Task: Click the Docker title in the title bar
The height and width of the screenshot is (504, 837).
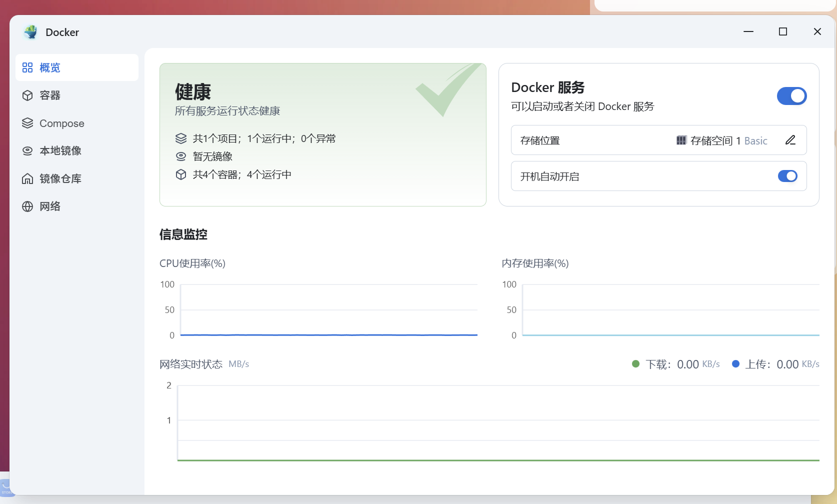Action: (x=62, y=32)
